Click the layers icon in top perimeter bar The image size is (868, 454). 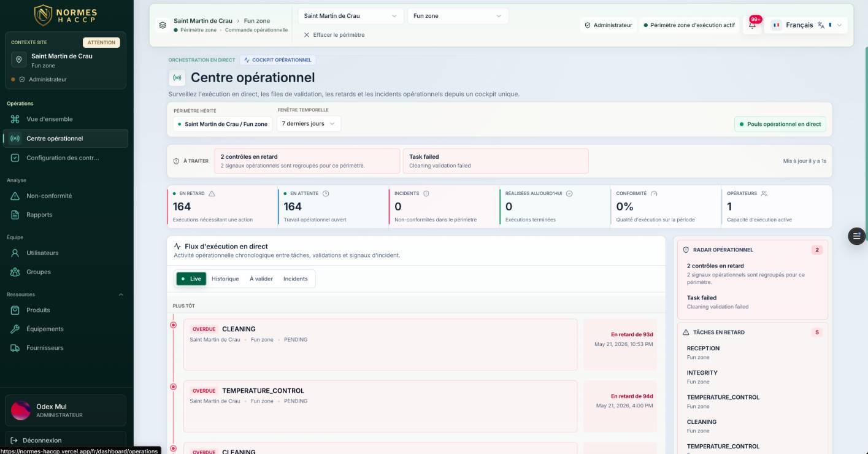(163, 25)
